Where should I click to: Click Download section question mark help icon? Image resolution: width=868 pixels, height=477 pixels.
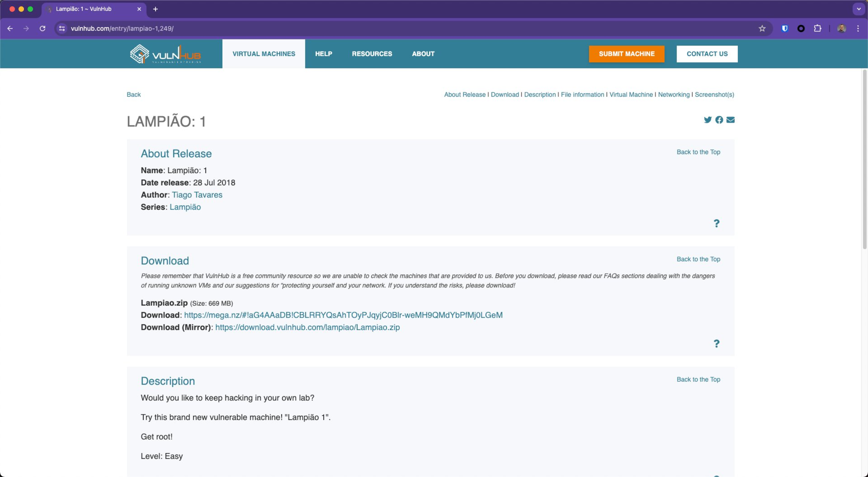(x=716, y=344)
